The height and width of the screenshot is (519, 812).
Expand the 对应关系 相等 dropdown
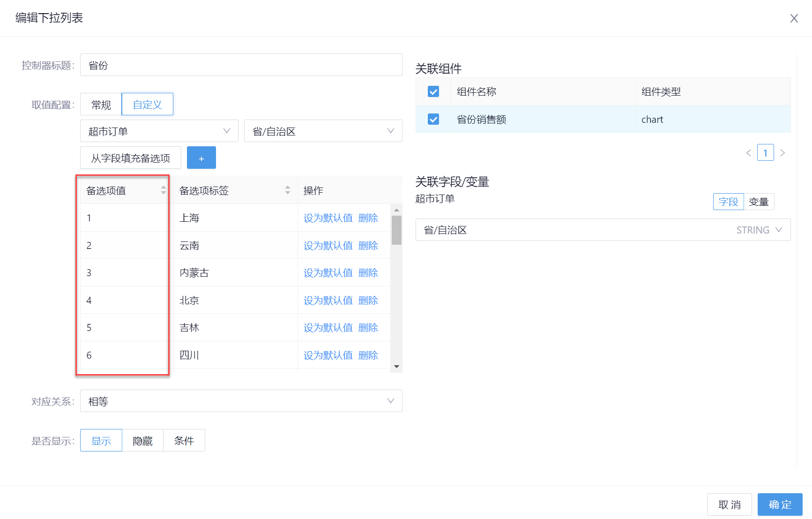pos(241,401)
